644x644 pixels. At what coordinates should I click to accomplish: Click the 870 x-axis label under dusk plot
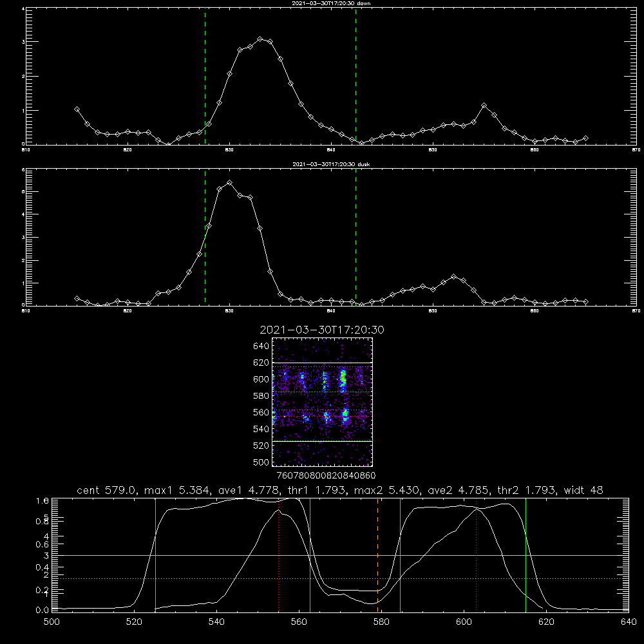[636, 311]
